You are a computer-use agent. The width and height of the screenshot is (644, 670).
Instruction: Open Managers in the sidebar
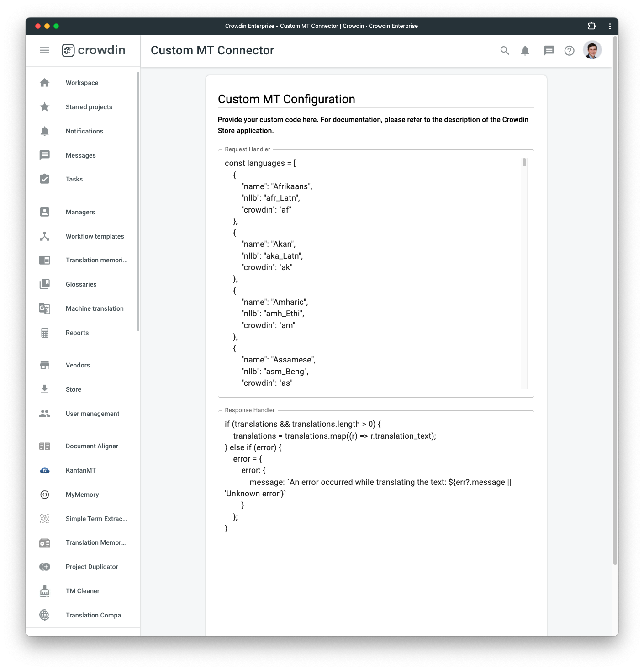click(80, 212)
